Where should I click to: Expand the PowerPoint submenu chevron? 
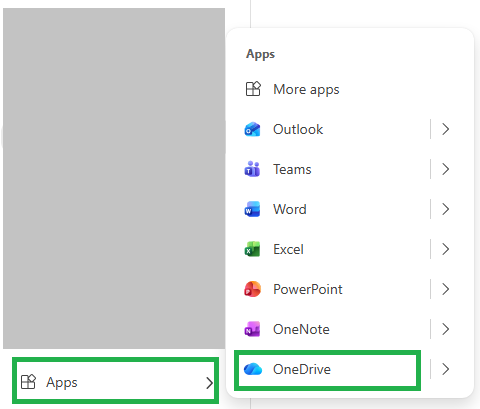[x=446, y=289]
